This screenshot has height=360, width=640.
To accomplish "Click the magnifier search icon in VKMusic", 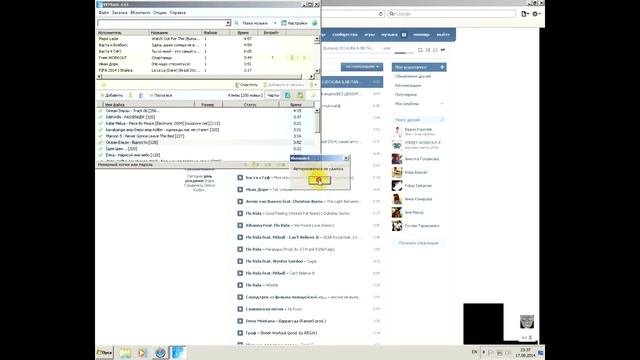I will pos(236,23).
